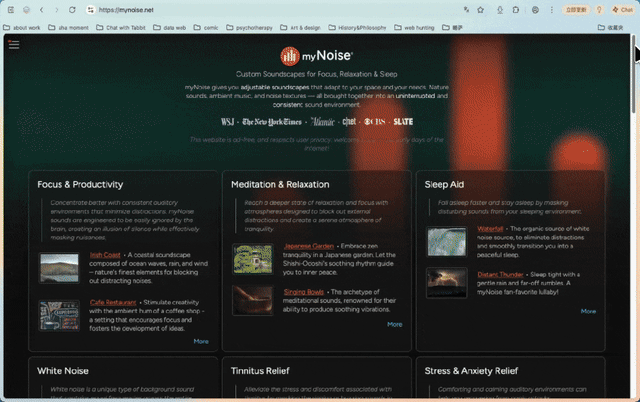The width and height of the screenshot is (640, 402).
Task: Expand the Art & design bookmarks folder
Action: click(300, 27)
